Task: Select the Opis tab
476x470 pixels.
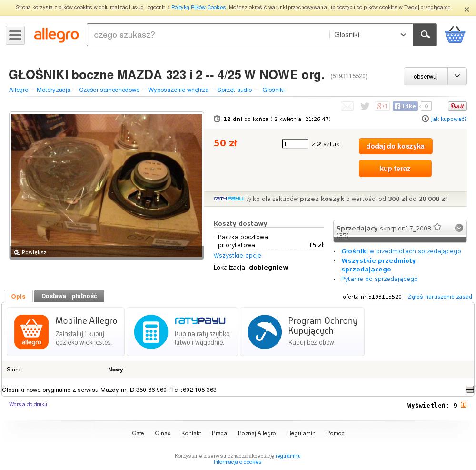Action: point(18,296)
